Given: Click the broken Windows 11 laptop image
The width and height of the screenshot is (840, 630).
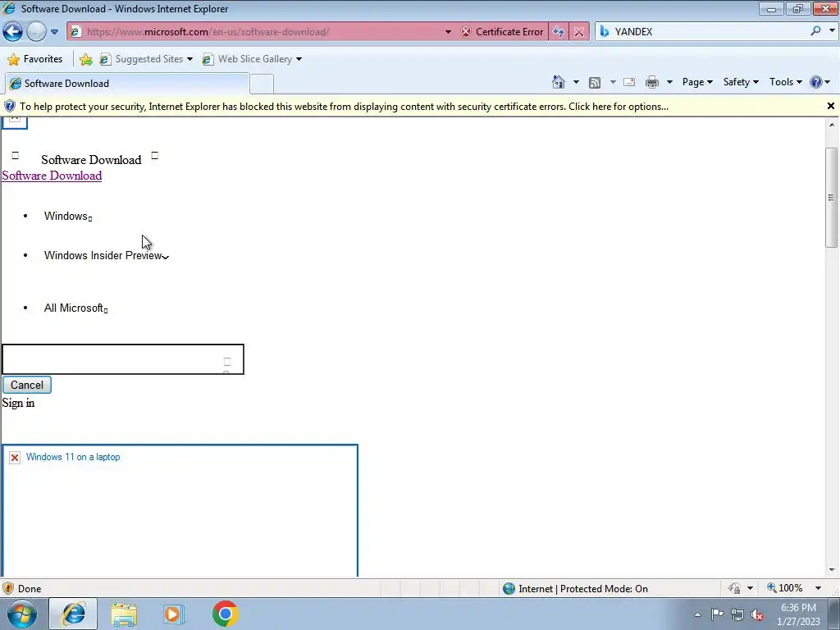Looking at the screenshot, I should 180,510.
